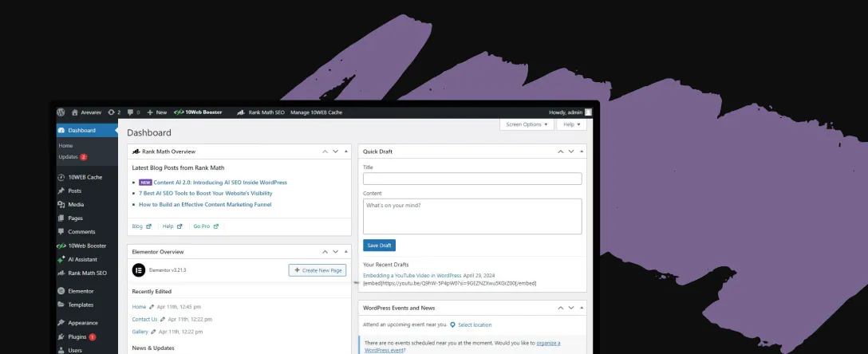Screen dimensions: 868x354
Task: Click the pencil edit icon next to Contact Us
Action: (163, 319)
